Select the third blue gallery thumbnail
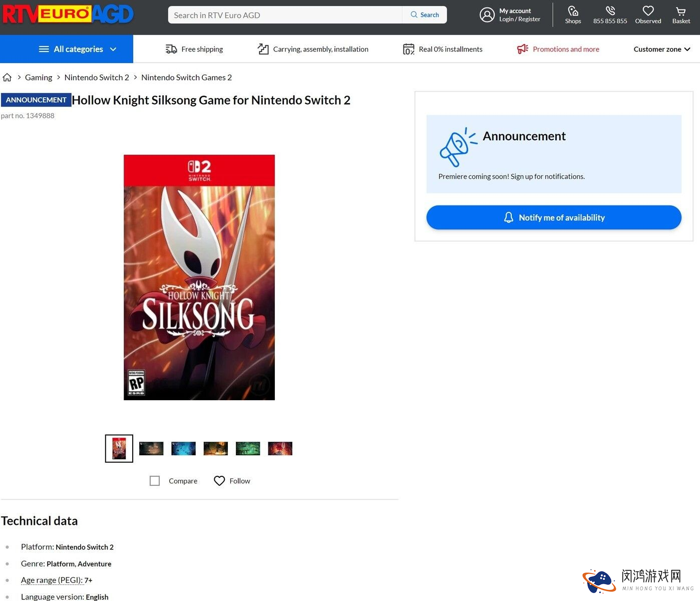 (183, 448)
